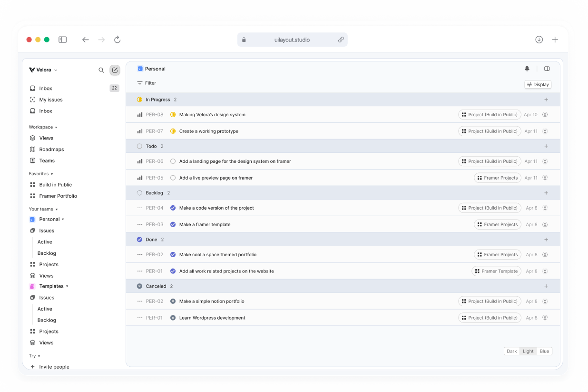Toggle done check on work related projects

coord(173,271)
